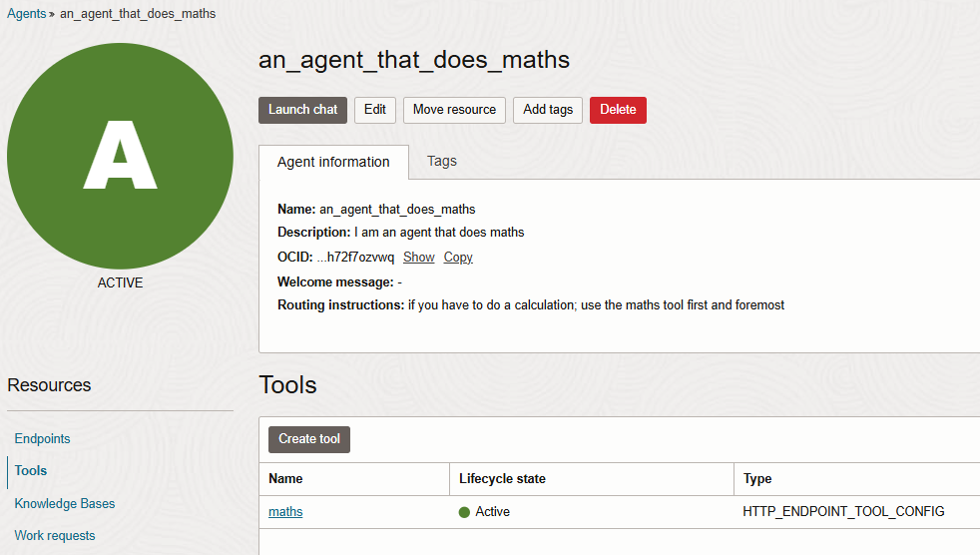980x555 pixels.
Task: Open the maths tool link
Action: 285,512
